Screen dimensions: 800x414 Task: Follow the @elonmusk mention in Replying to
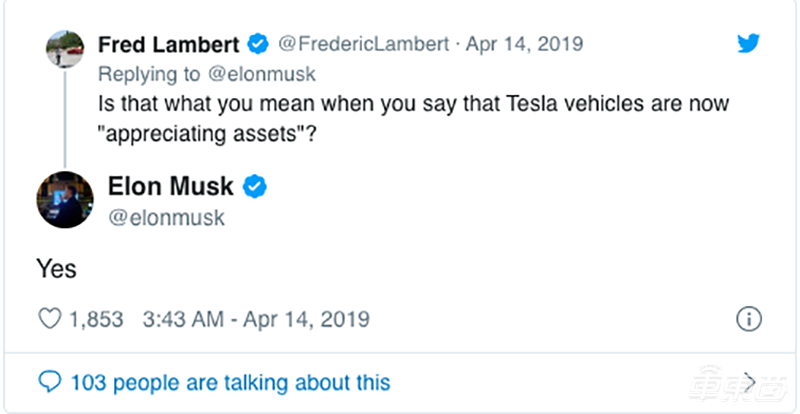(x=262, y=75)
